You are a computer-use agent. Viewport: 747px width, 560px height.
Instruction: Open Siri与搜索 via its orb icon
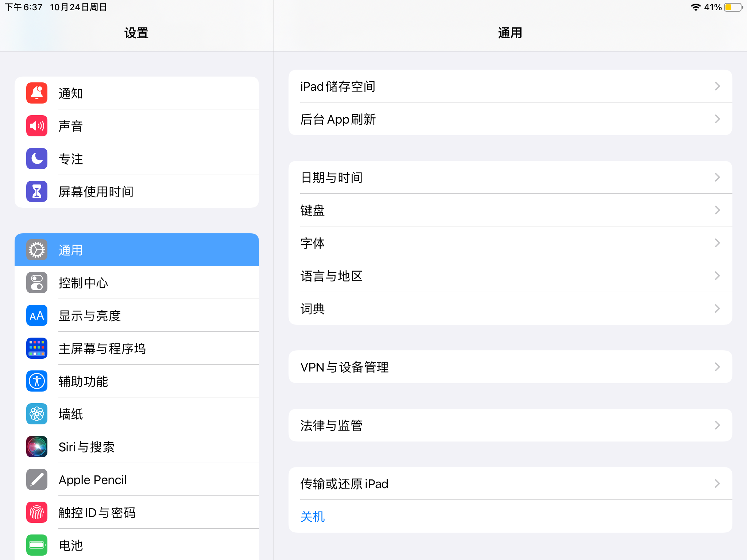37,447
